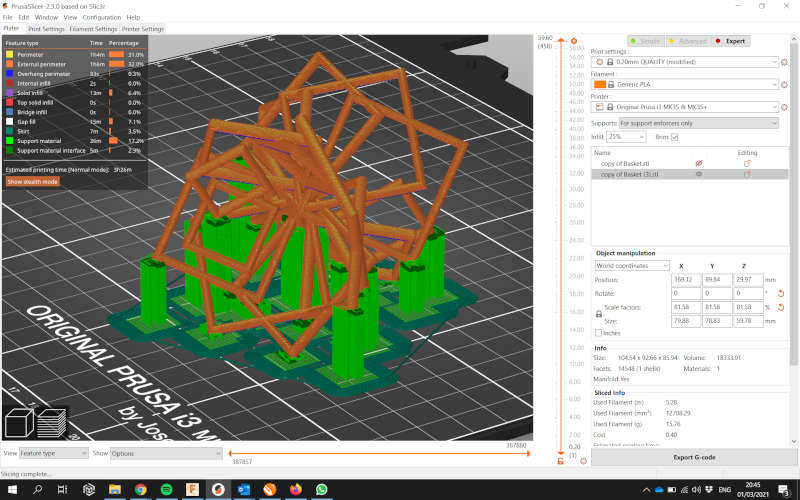Open Outlook from taskbar

(244, 489)
